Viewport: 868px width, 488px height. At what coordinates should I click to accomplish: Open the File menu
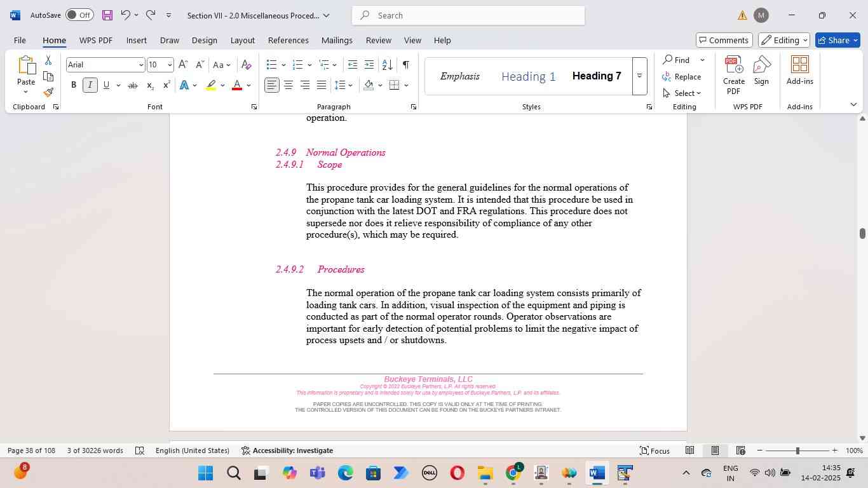[x=20, y=40]
